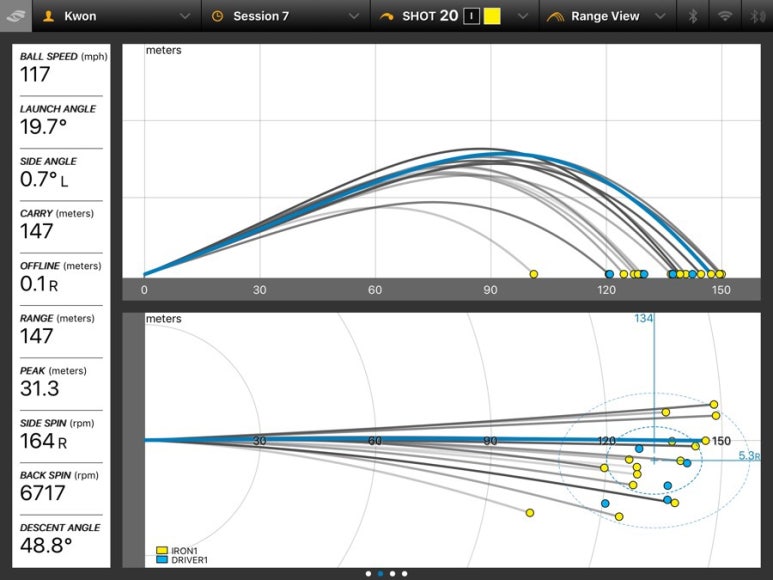Tap the CARRY 147 meters value

tap(36, 232)
